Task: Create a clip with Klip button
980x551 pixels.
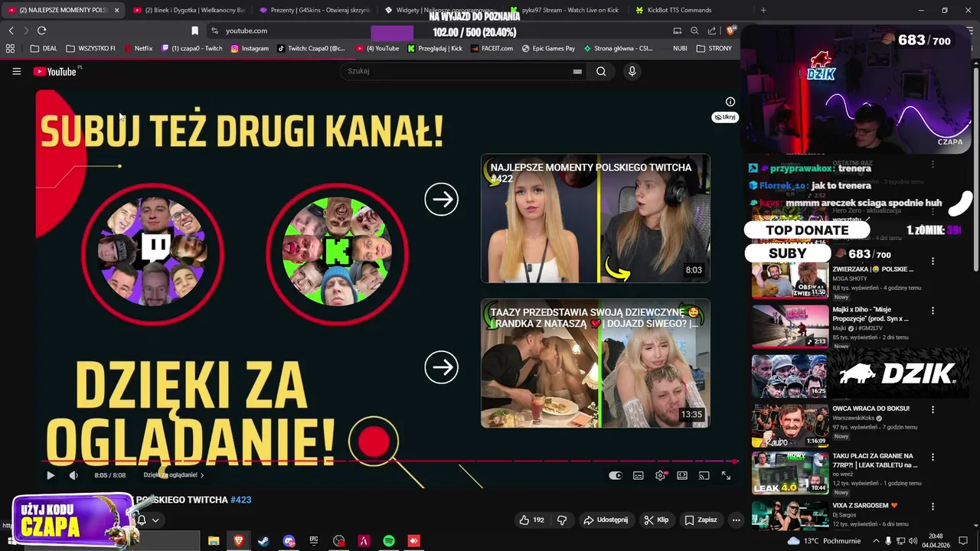Action: 656,520
